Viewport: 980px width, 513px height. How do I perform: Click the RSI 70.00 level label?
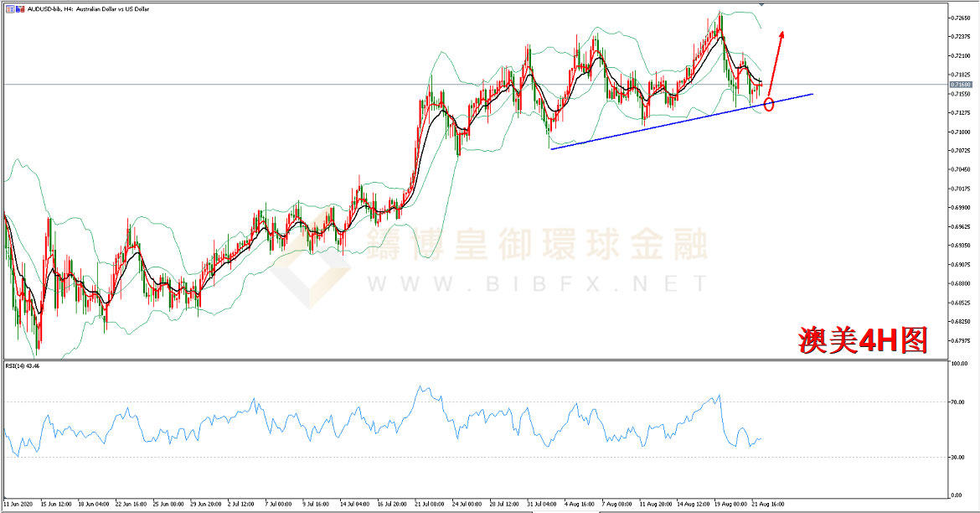point(958,402)
